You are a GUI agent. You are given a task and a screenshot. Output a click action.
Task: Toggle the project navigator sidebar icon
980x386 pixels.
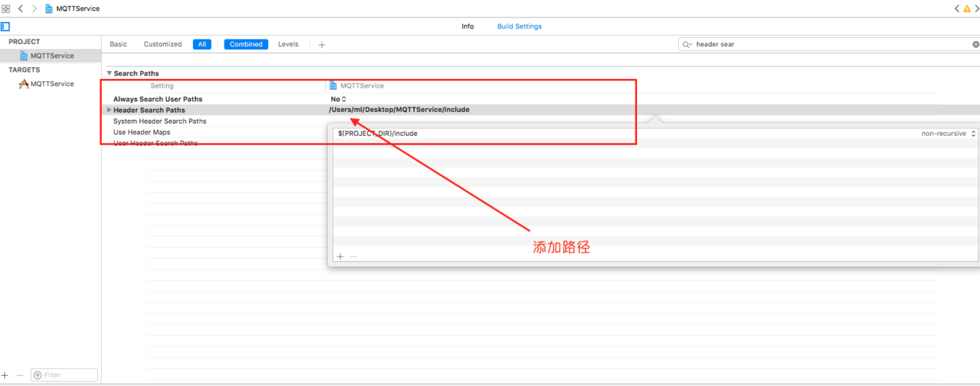pos(6,26)
